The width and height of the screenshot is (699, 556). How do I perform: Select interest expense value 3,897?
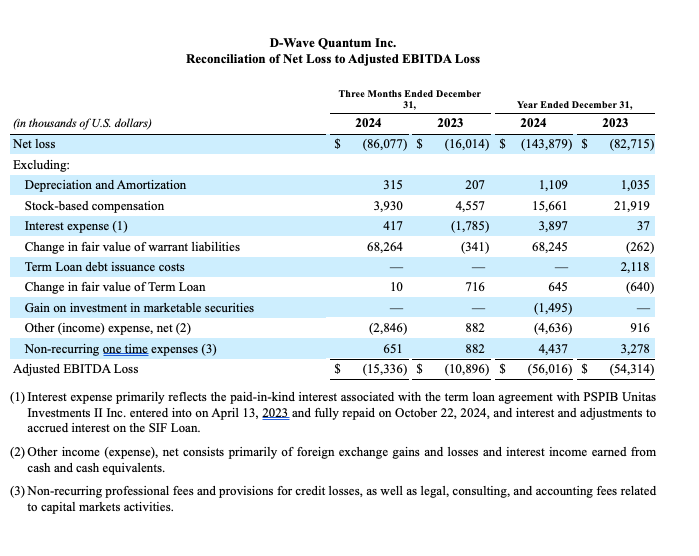point(553,226)
